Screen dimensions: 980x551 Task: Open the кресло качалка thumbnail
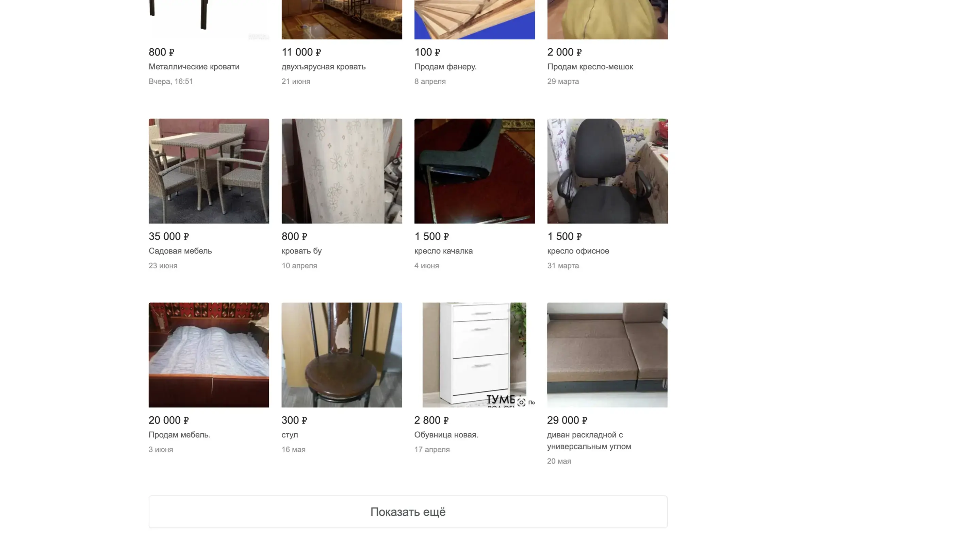click(474, 171)
